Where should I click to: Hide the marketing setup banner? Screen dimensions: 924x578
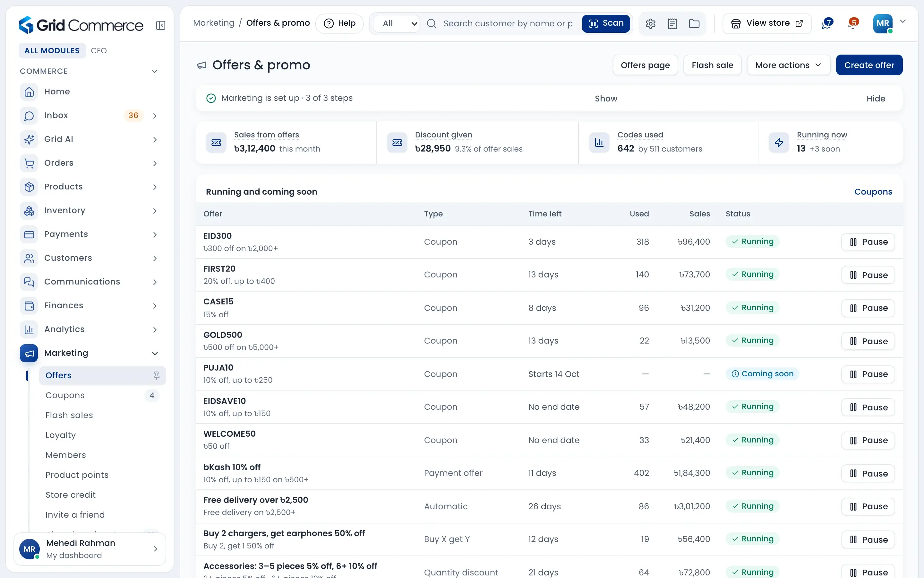click(x=876, y=99)
